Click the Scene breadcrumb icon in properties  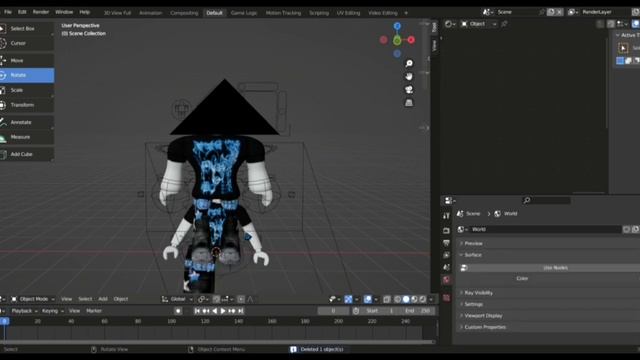460,213
